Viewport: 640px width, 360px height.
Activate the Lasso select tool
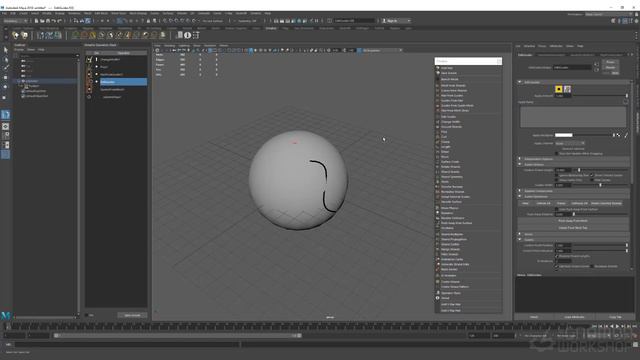(x=5, y=60)
